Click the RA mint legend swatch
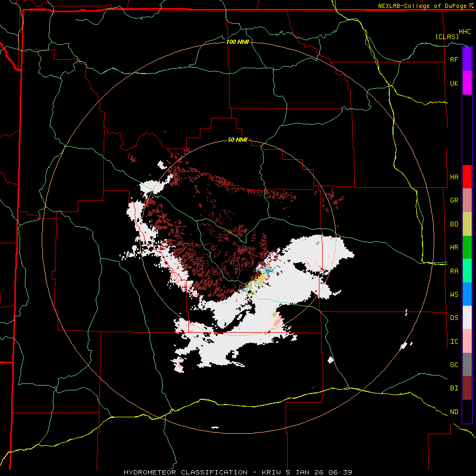Viewport: 476px width, 476px height. pos(467,271)
